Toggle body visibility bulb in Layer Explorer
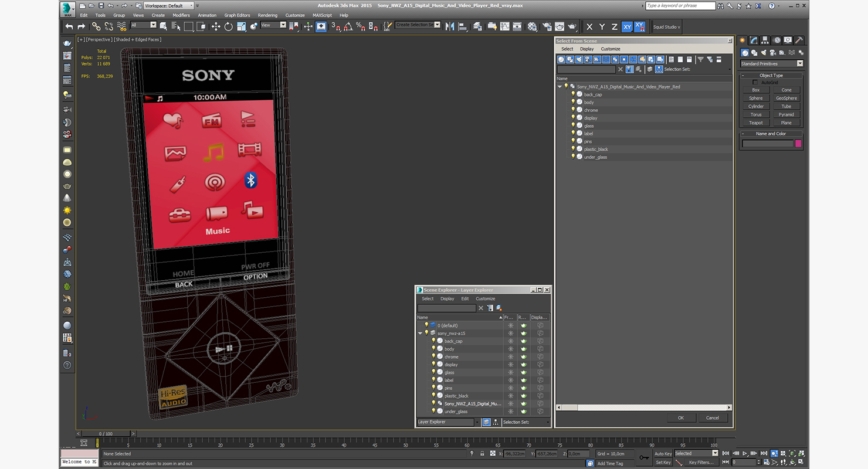 [x=433, y=349]
